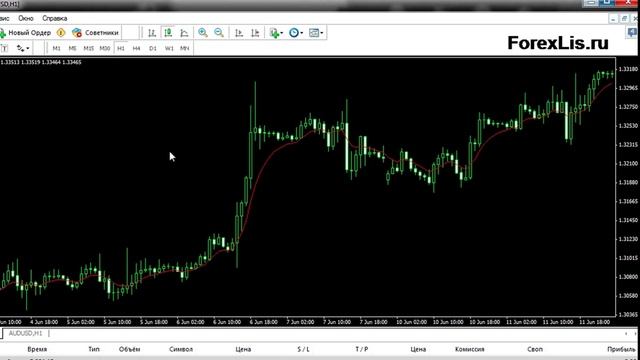Expand the arrows tool dropdown arrow
Image resolution: width=640 pixels, height=360 pixels.
(28, 49)
